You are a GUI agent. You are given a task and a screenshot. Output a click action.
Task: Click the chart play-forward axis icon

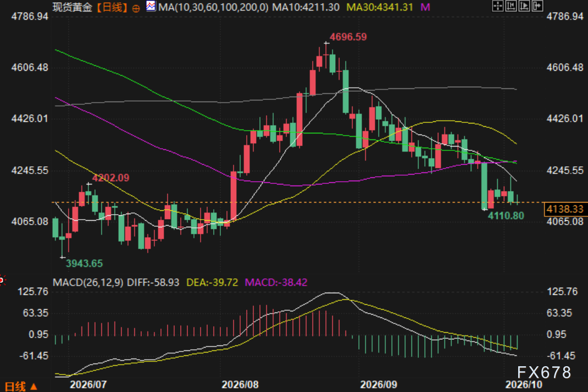coord(524,6)
